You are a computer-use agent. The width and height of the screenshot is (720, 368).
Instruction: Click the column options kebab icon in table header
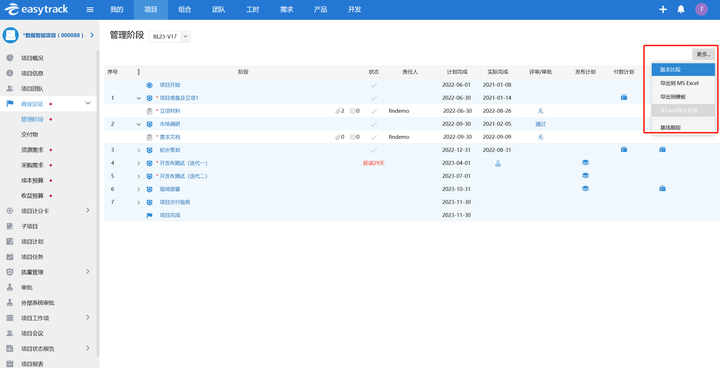coord(139,72)
